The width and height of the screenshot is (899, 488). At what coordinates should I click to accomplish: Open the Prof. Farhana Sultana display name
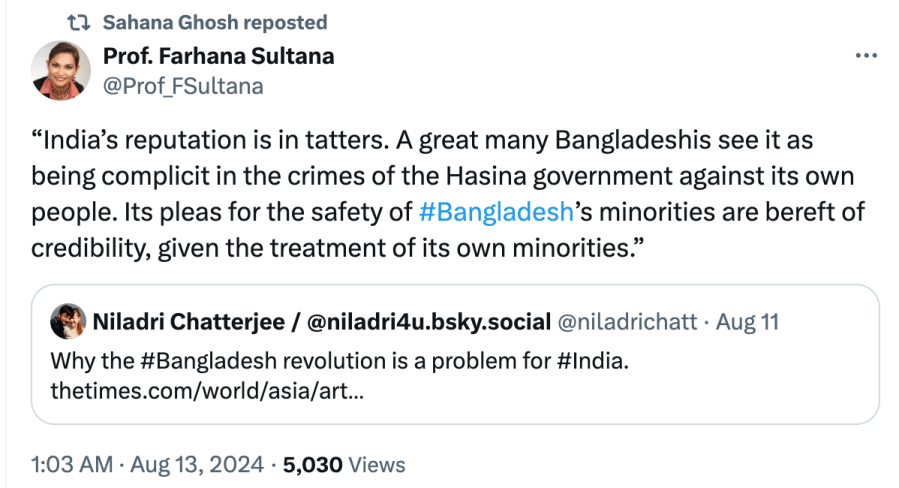218,56
